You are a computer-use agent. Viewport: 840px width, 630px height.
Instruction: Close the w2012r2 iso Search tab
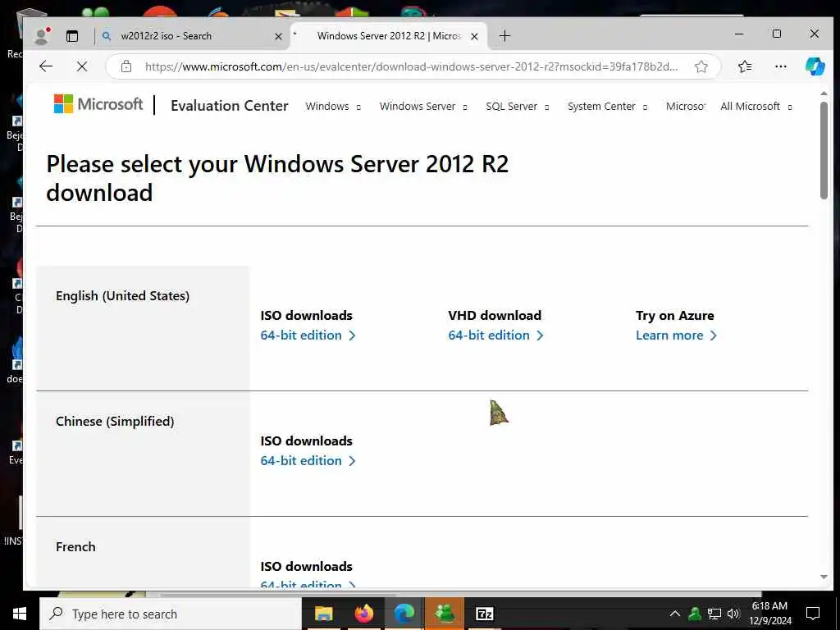click(278, 36)
